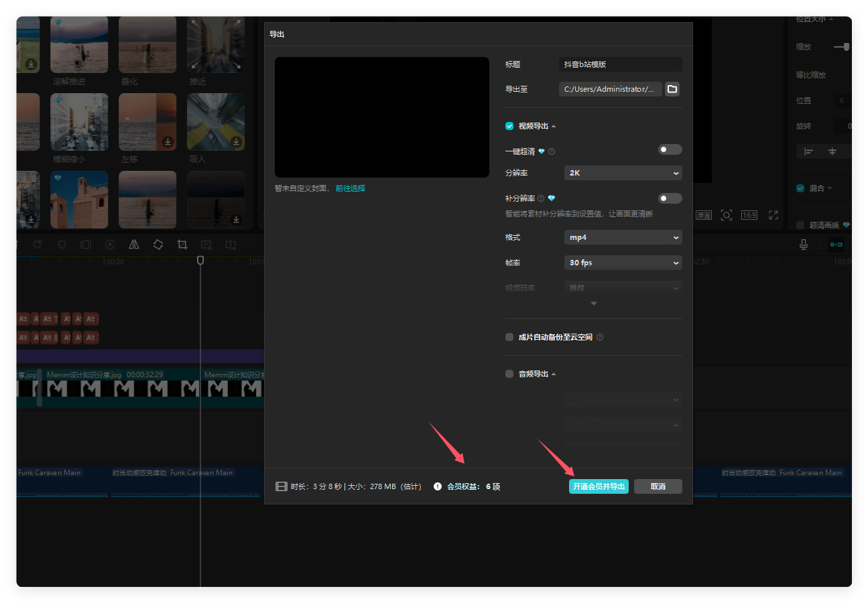Click the help icon next to 一键超清
Image resolution: width=868 pixels, height=603 pixels.
tap(552, 151)
